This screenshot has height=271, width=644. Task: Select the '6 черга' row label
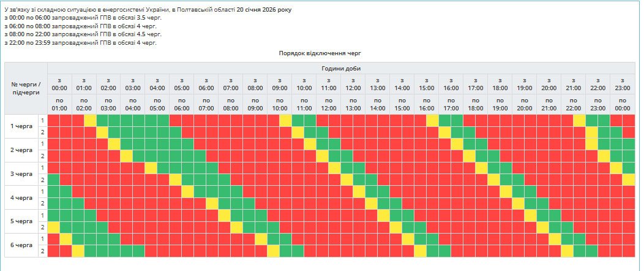coord(21,246)
